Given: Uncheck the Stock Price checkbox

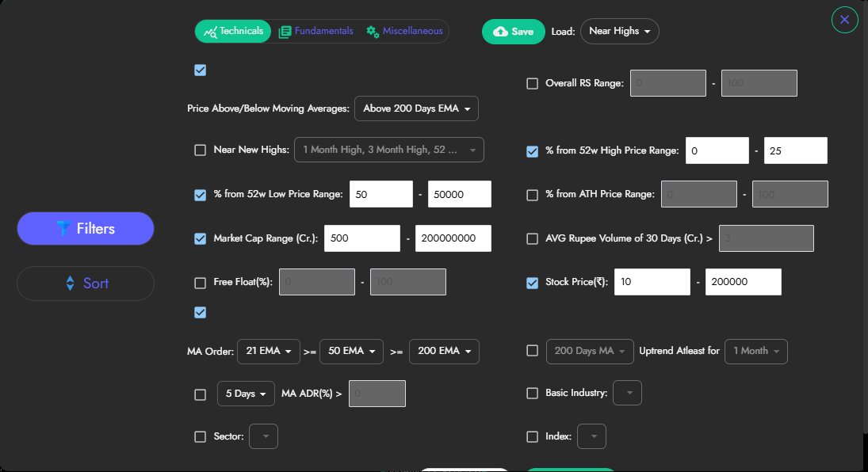Looking at the screenshot, I should [x=532, y=283].
